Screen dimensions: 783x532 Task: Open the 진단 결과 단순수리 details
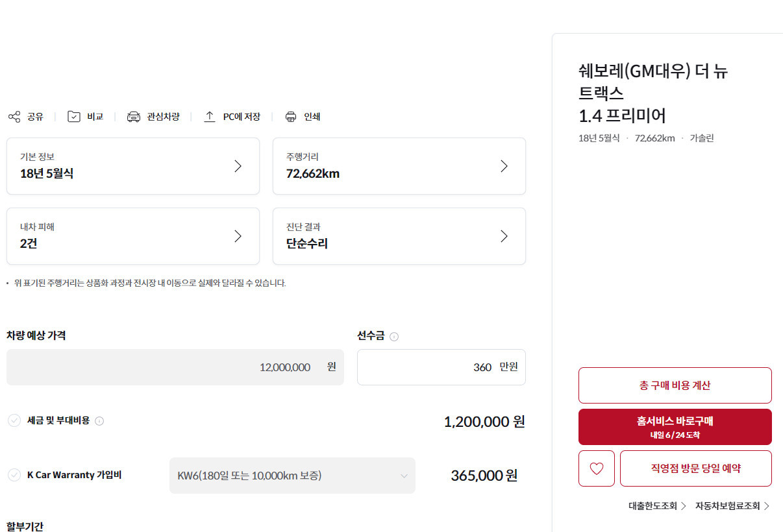(x=399, y=236)
